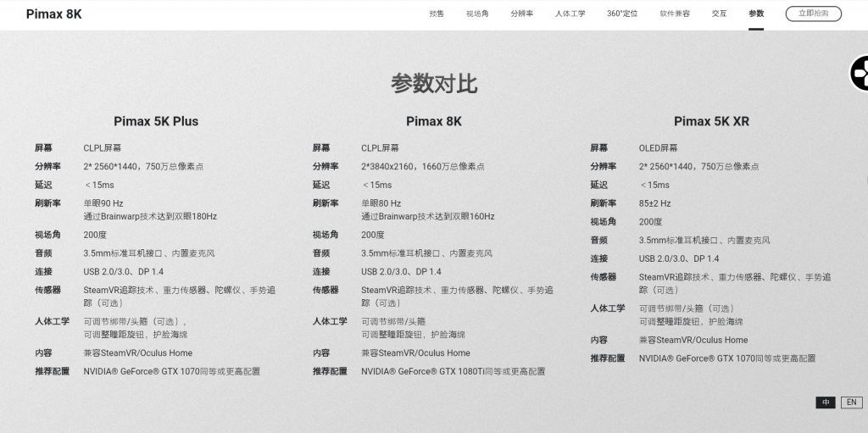Click 5K Plus ＜15ms latency value
Screen dimensions: 868x433
(x=99, y=185)
